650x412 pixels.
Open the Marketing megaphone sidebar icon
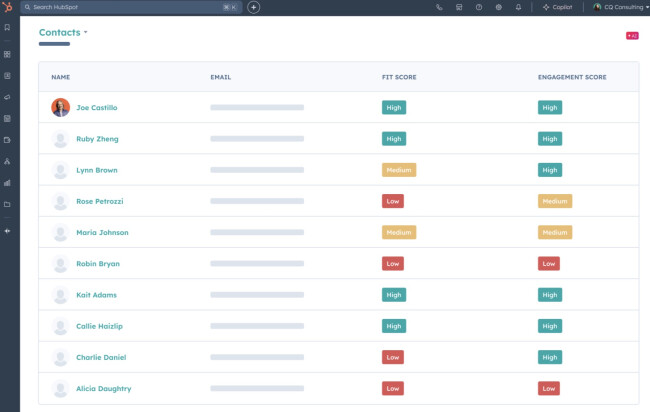(7, 97)
